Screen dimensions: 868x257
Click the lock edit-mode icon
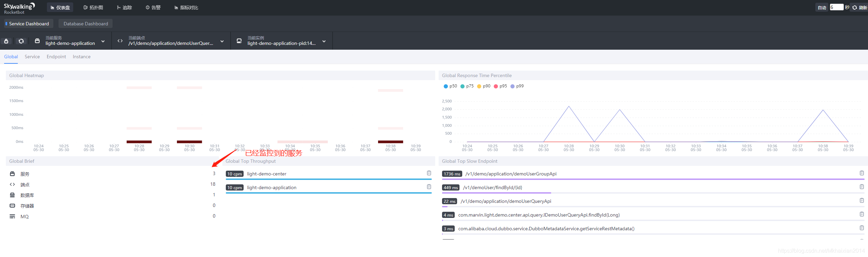click(6, 41)
